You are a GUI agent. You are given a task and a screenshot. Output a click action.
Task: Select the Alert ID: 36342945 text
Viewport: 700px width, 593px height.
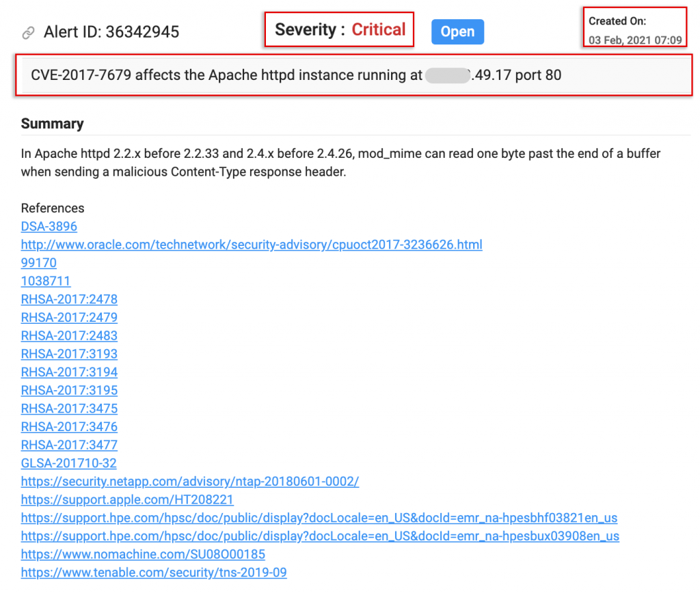111,32
